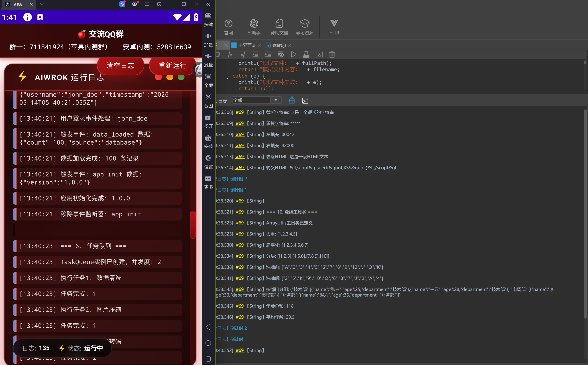588x365 pixels.
Task: Tap the info notification icon in Android status bar
Action: pos(28,17)
